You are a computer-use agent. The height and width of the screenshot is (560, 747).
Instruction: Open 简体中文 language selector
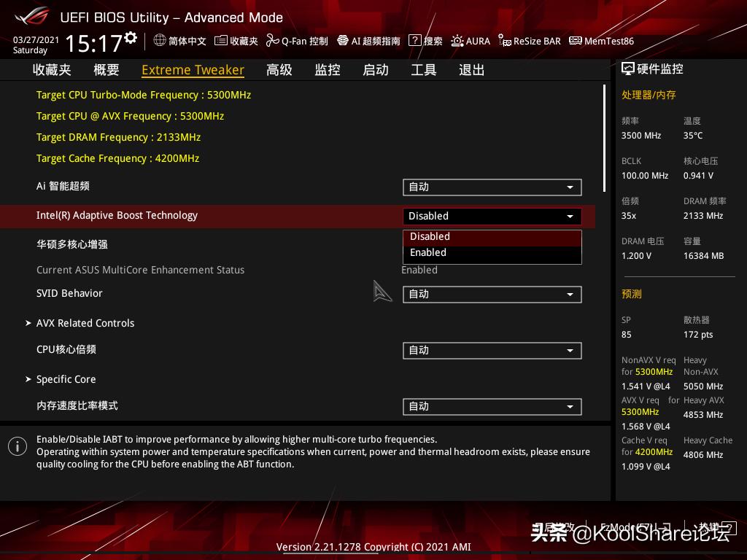[x=179, y=41]
